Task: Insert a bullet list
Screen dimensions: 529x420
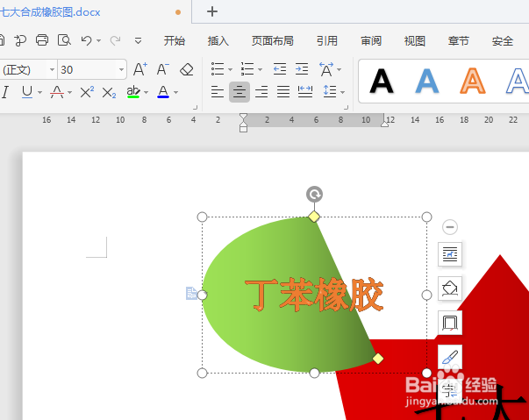Action: click(x=218, y=68)
